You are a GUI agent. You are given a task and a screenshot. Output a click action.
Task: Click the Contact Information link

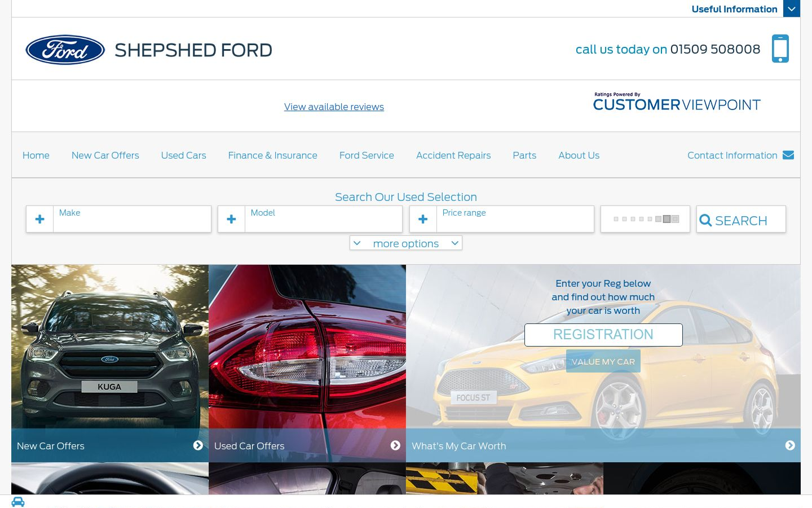[732, 155]
